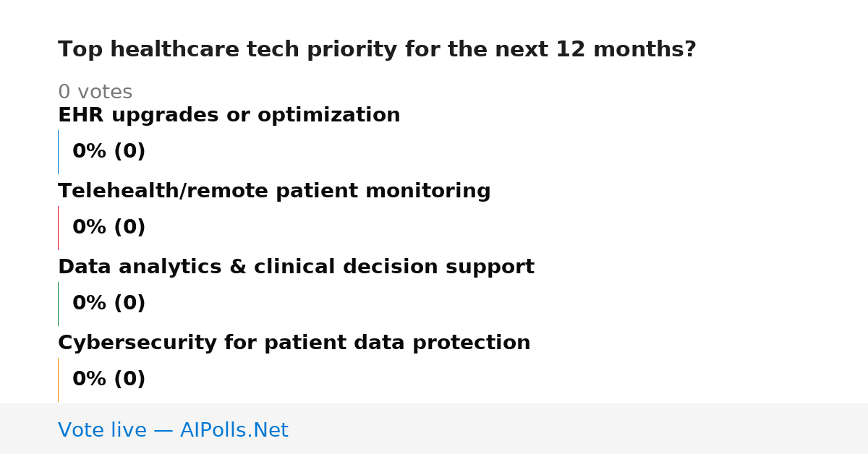Click the "(0)" vote count under Cybersecurity option

click(x=129, y=380)
